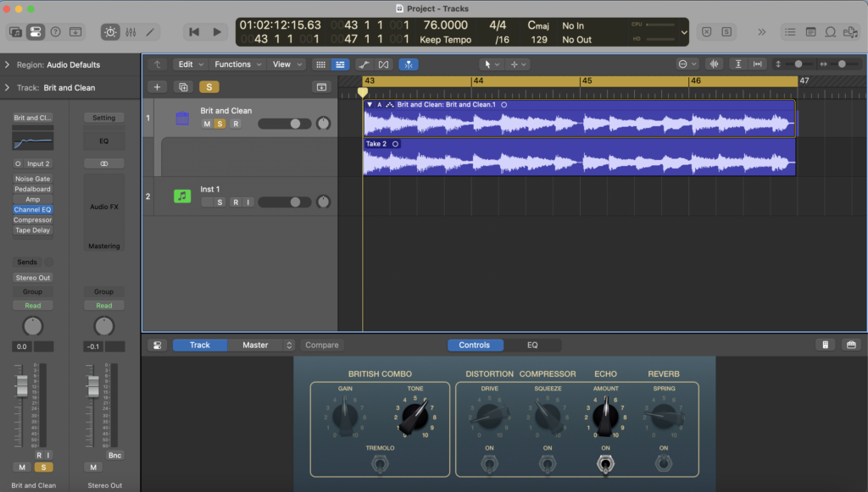Click the global Solo S icon in control bar
The width and height of the screenshot is (868, 492).
[726, 32]
